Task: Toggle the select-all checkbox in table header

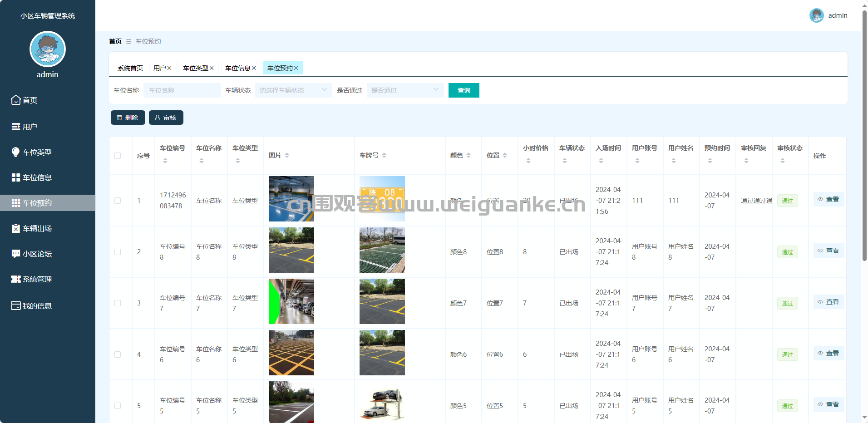Action: (118, 156)
